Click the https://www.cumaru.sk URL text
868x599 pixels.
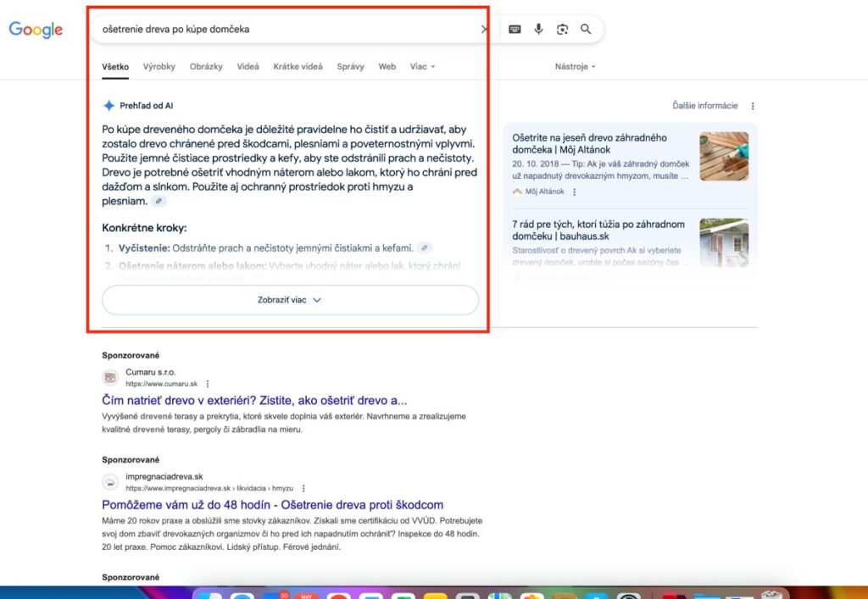click(x=162, y=384)
